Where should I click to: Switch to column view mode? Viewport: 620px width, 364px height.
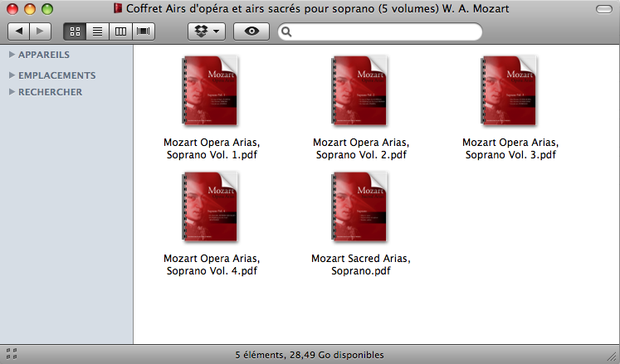120,32
